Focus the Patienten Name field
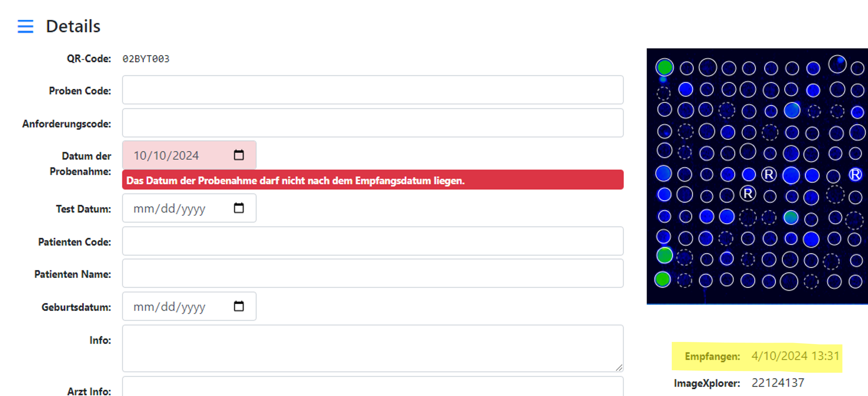868x396 pixels. (x=372, y=274)
